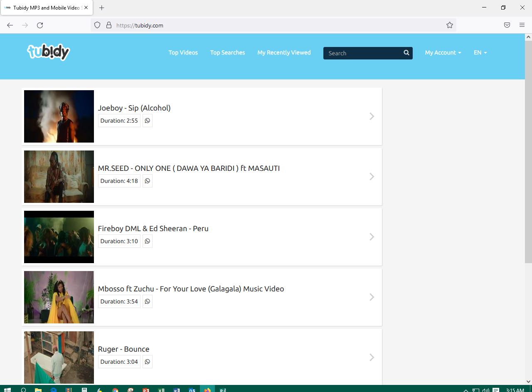Open the Pocket save icon
Screen dimensions: 532x392
click(507, 25)
